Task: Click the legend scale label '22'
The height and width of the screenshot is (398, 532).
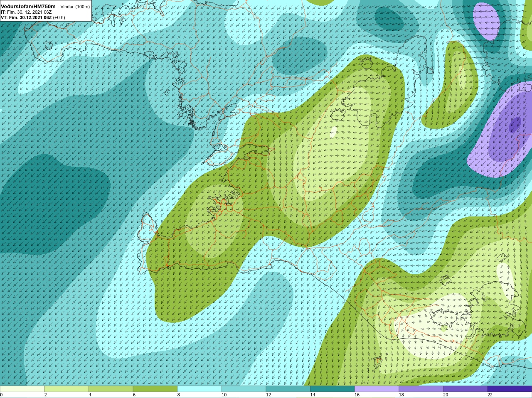Action: point(490,395)
